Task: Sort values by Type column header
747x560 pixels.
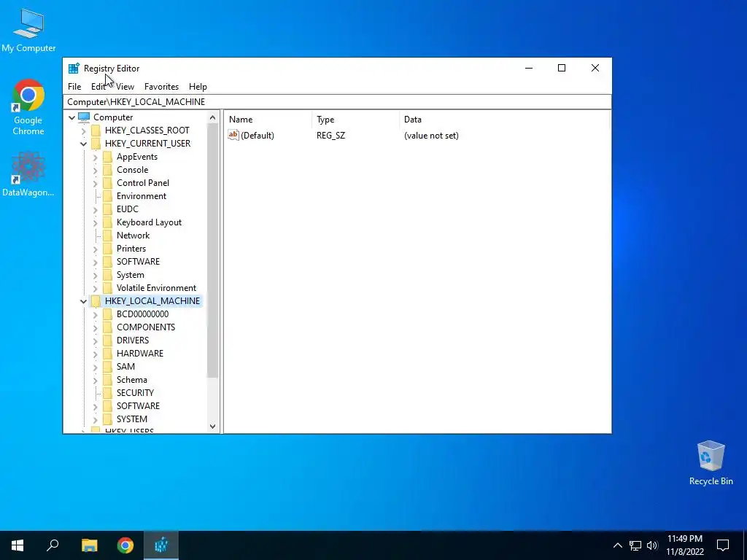Action: pos(355,120)
